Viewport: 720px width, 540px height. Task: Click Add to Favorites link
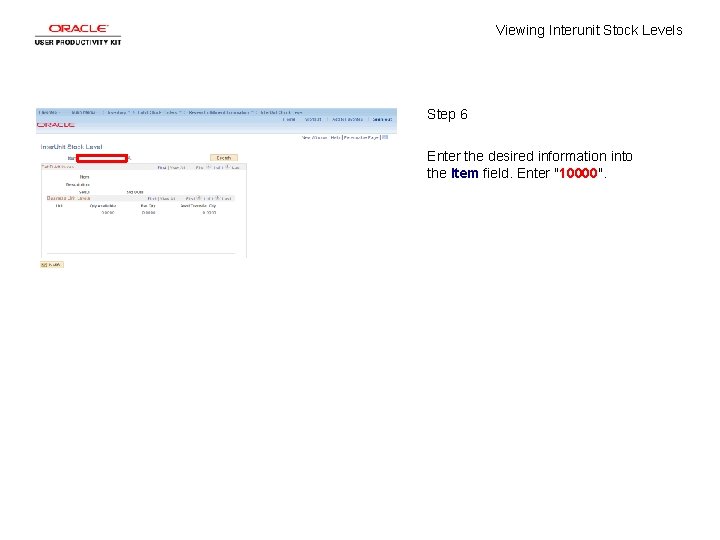(x=348, y=119)
